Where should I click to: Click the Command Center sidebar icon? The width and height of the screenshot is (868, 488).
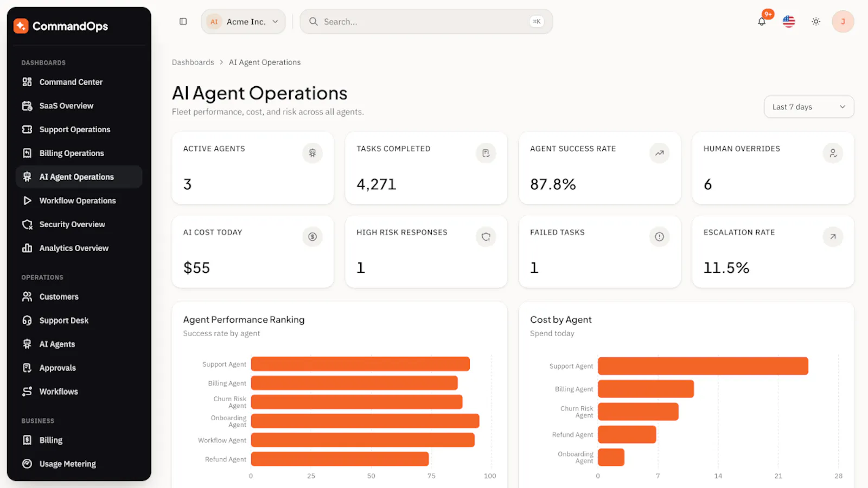27,82
